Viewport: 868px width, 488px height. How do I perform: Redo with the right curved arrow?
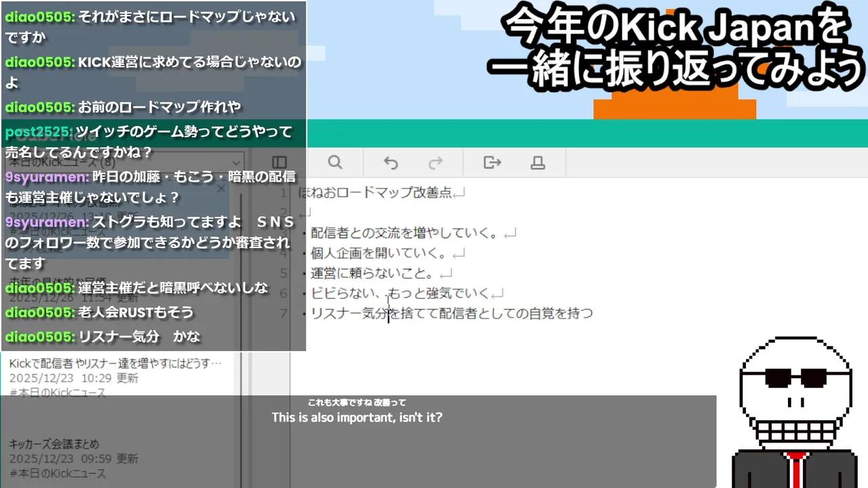[x=435, y=163]
